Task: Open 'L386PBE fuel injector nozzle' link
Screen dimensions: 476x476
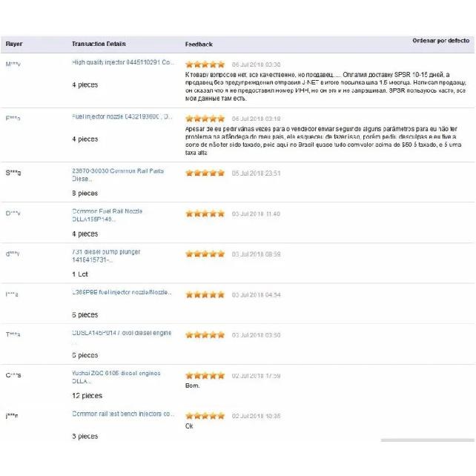Action: click(122, 292)
